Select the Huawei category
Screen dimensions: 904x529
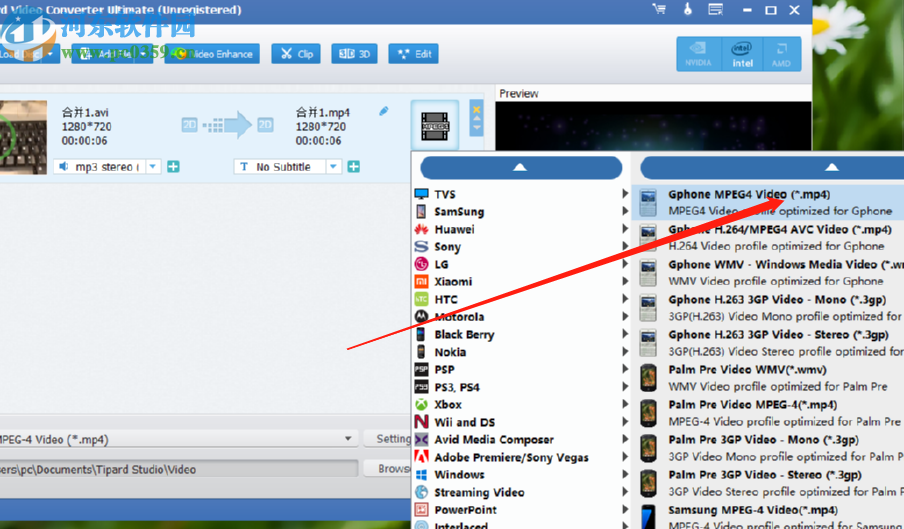click(521, 229)
